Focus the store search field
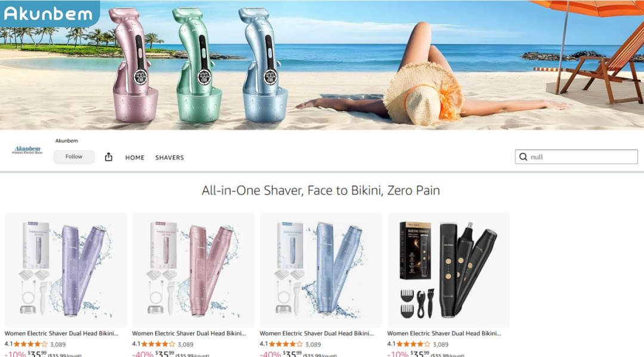 pyautogui.click(x=576, y=156)
